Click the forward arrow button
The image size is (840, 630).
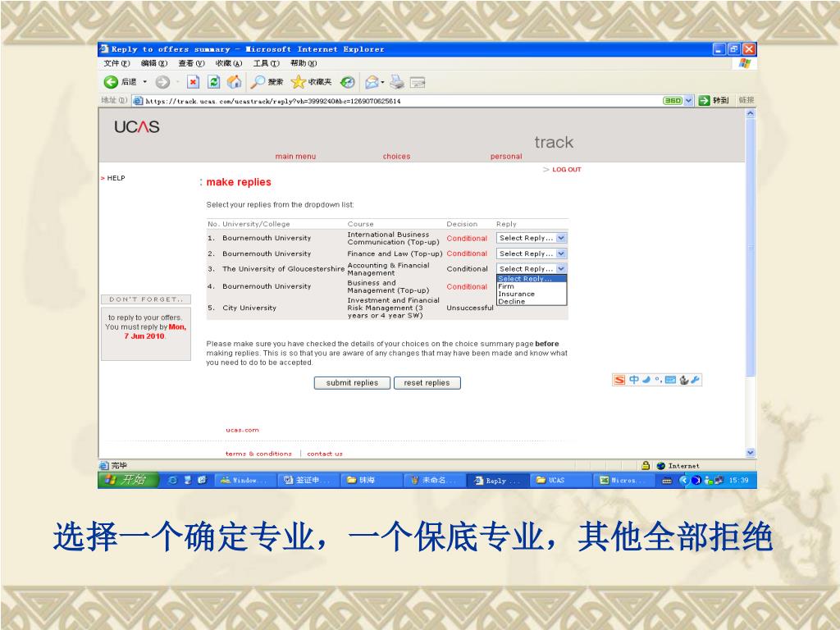point(162,82)
